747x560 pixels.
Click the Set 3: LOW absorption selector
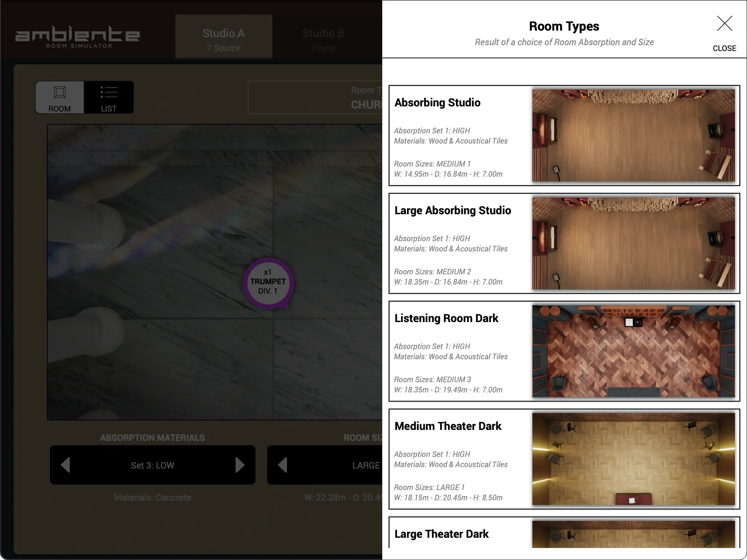[x=152, y=465]
